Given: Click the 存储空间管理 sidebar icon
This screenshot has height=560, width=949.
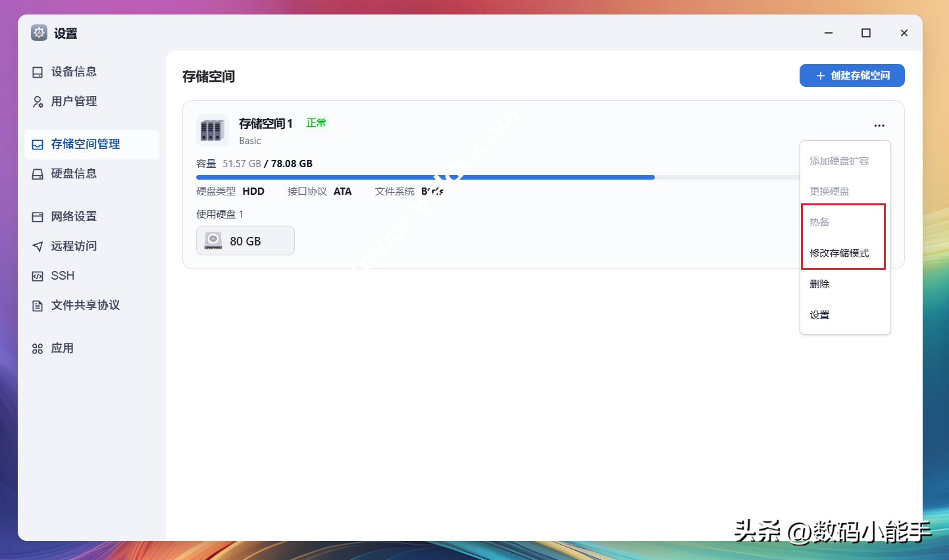Looking at the screenshot, I should coord(38,145).
